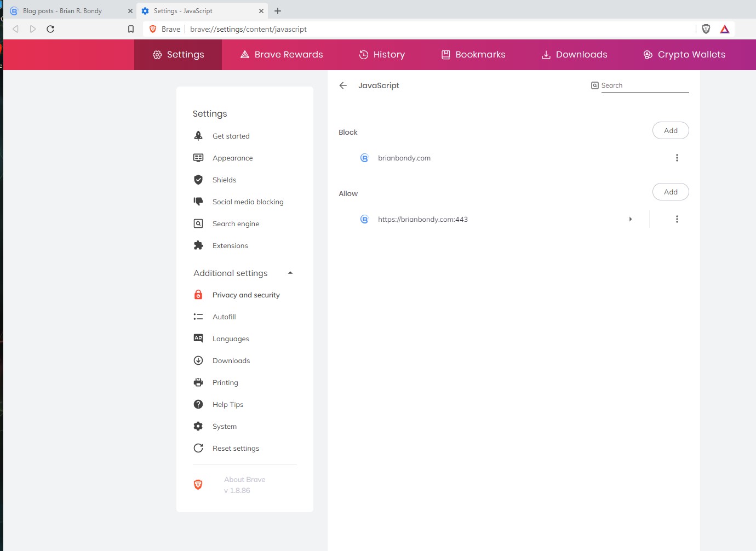Add a site to the Allow list
Image resolution: width=756 pixels, height=551 pixels.
(x=671, y=192)
